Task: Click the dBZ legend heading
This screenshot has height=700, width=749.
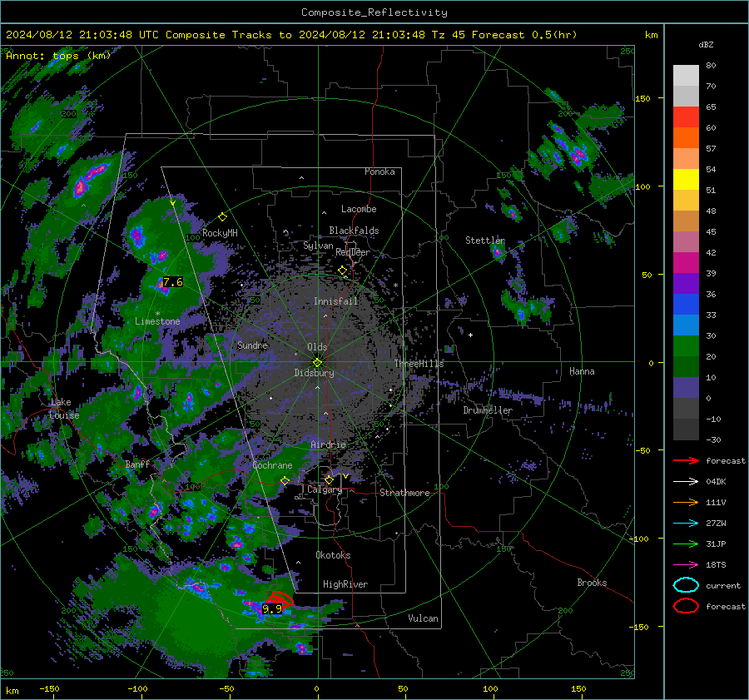Action: (x=706, y=44)
